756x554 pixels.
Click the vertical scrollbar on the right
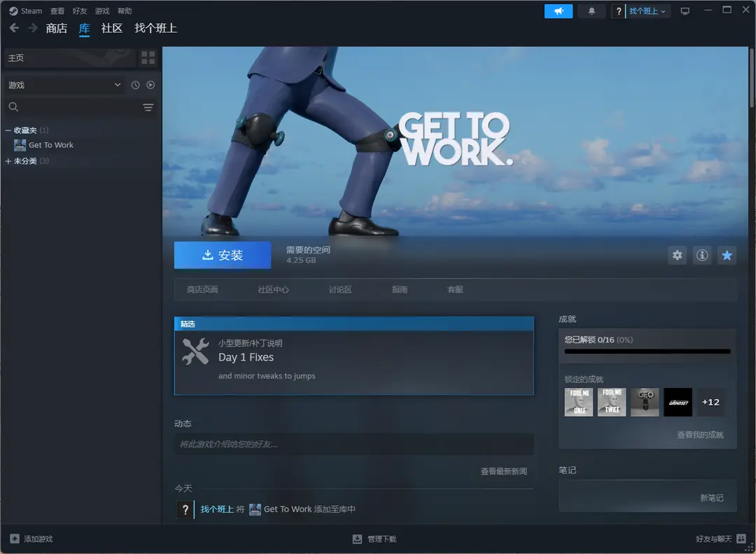pyautogui.click(x=752, y=77)
